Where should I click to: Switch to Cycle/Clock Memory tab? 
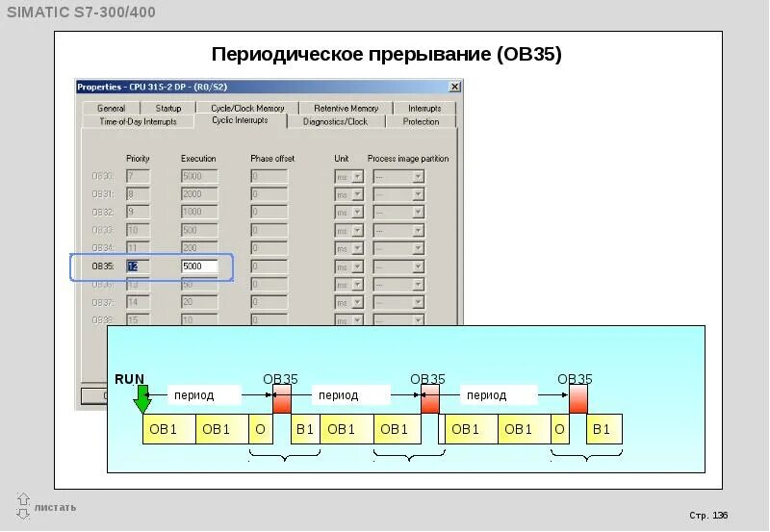247,108
